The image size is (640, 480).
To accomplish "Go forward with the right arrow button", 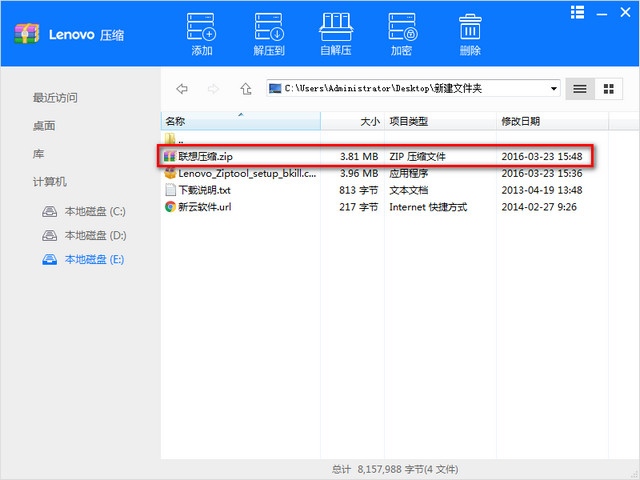I will coord(213,89).
